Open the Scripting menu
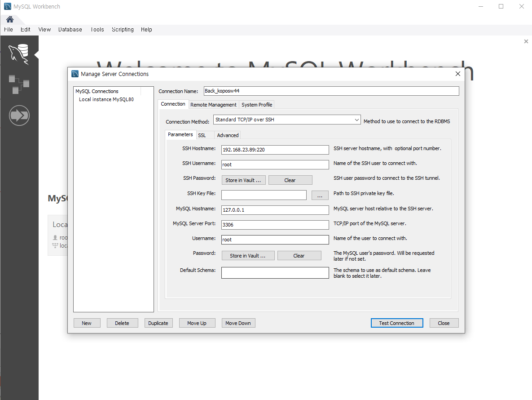The width and height of the screenshot is (532, 400). click(x=123, y=30)
